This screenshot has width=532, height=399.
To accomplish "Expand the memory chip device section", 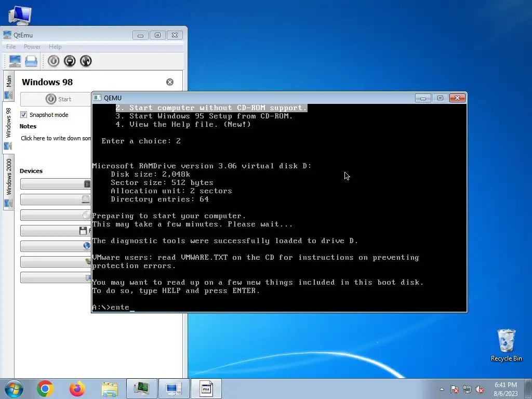I will point(56,184).
